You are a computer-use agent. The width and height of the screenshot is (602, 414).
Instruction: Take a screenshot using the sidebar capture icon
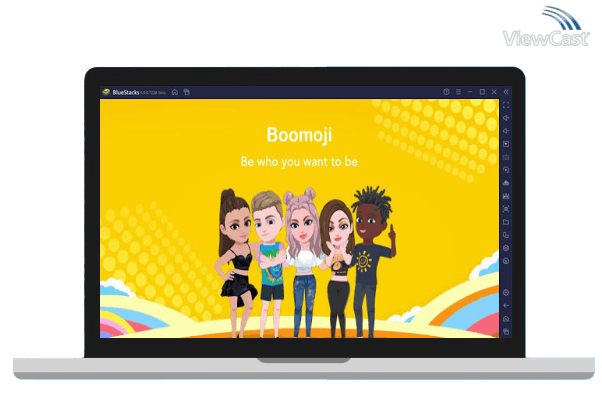[x=506, y=209]
